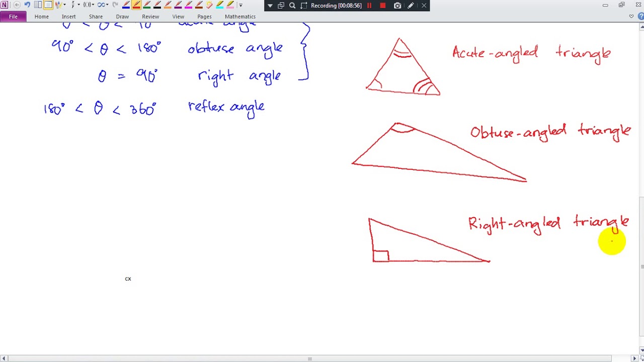Pause the screen recording

[x=369, y=6]
